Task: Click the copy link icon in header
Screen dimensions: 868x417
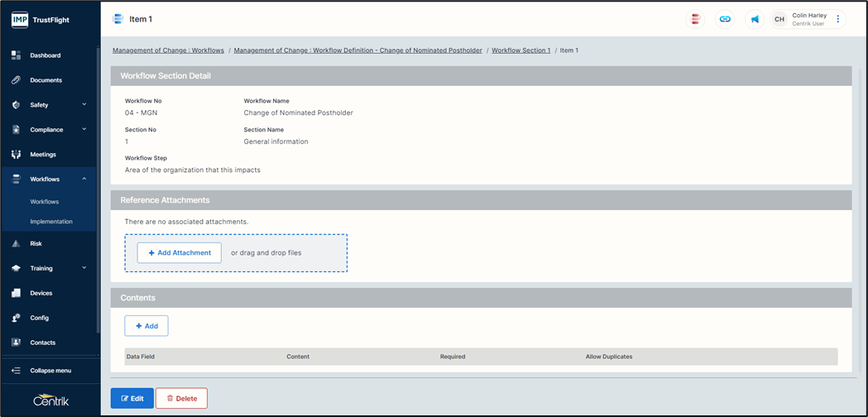Action: click(x=725, y=19)
